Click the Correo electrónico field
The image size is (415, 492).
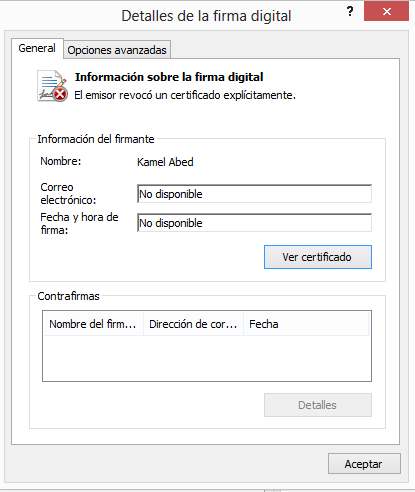(254, 194)
